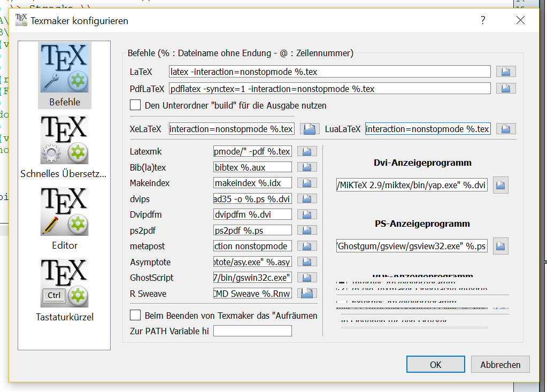Open the file browser for Makeindex
Screen dimensions: 547x392
tap(306, 182)
